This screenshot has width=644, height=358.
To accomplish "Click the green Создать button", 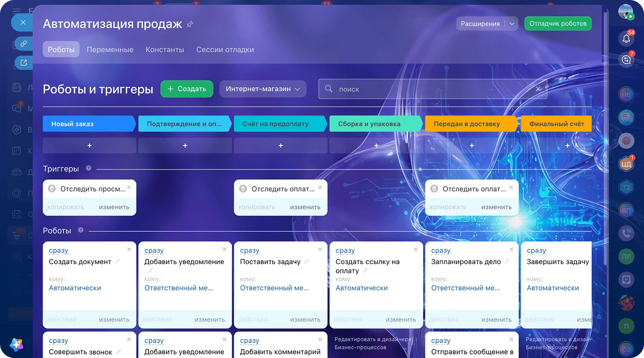I will tap(187, 89).
